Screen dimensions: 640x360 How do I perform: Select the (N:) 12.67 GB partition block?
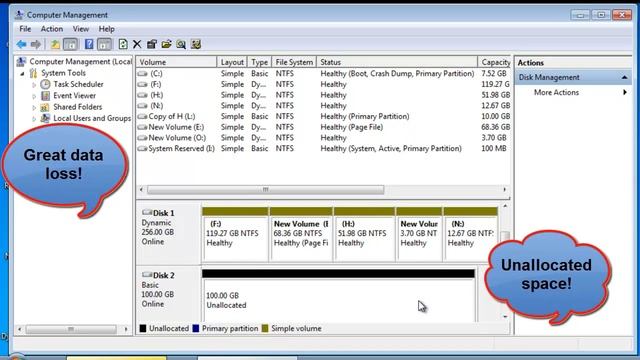coord(470,235)
